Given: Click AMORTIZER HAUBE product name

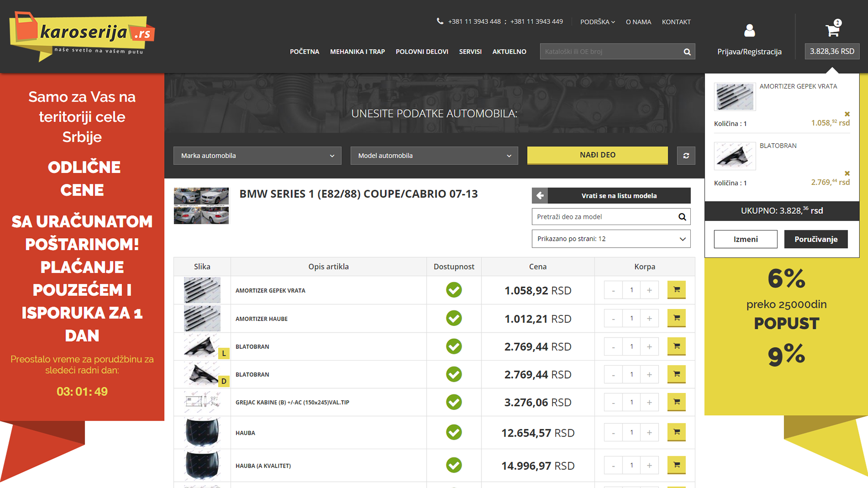Looking at the screenshot, I should (261, 319).
